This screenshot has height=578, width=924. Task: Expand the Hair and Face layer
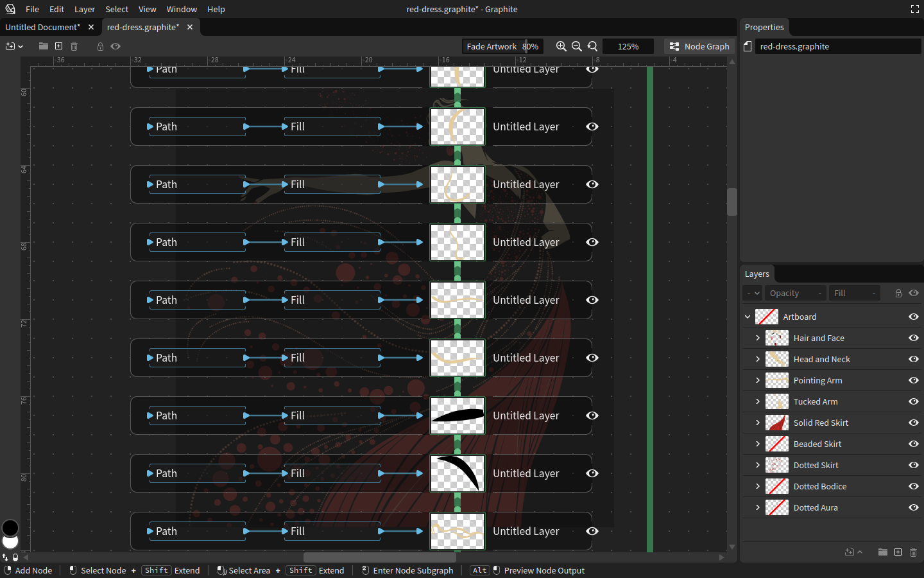coord(758,338)
